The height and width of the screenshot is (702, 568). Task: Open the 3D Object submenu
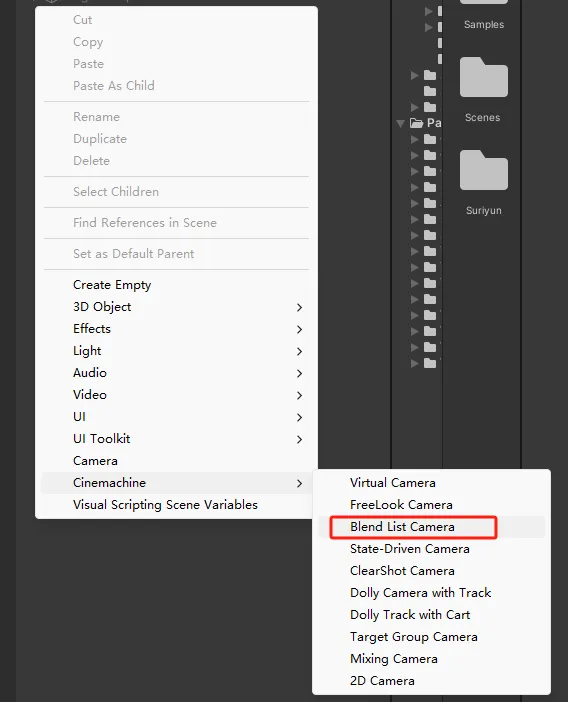(x=176, y=307)
